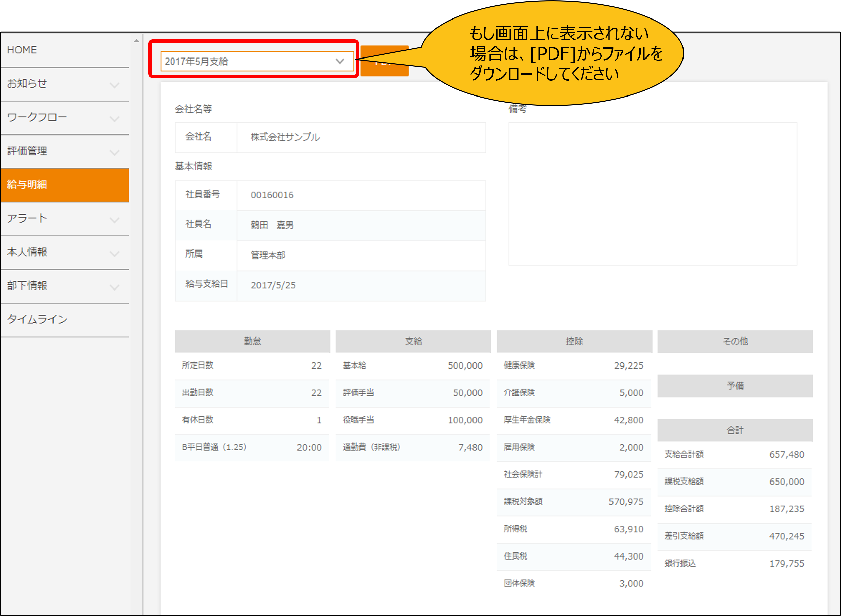The height and width of the screenshot is (616, 841).
Task: Click the 合計 section header
Action: (735, 430)
